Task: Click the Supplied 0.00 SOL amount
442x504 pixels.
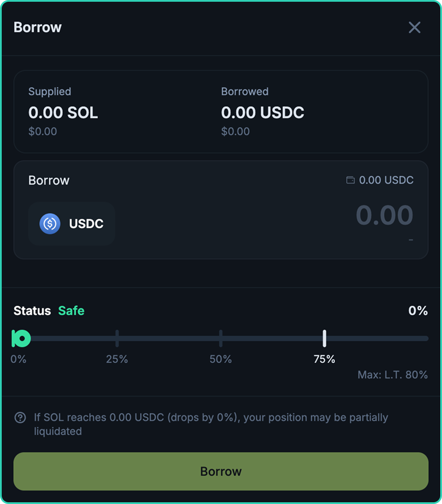Action: (x=63, y=113)
